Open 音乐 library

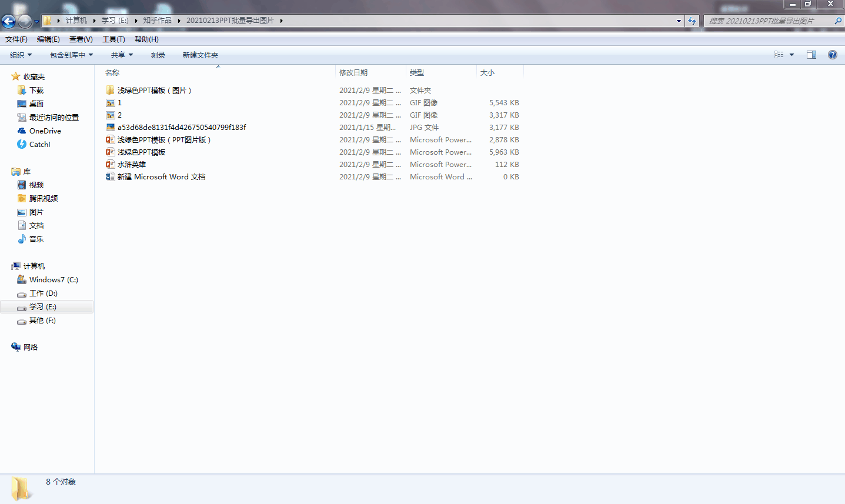pos(36,239)
